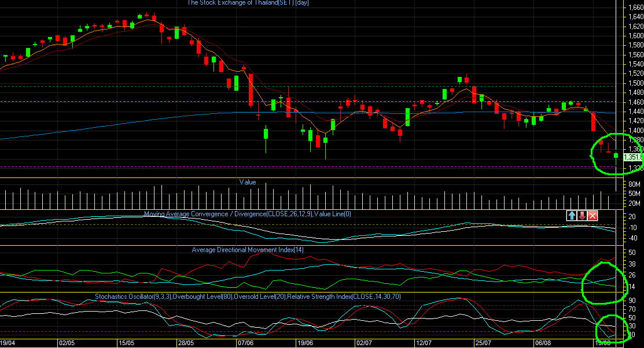The image size is (644, 348).
Task: Click the 12/07 date label
Action: point(424,343)
